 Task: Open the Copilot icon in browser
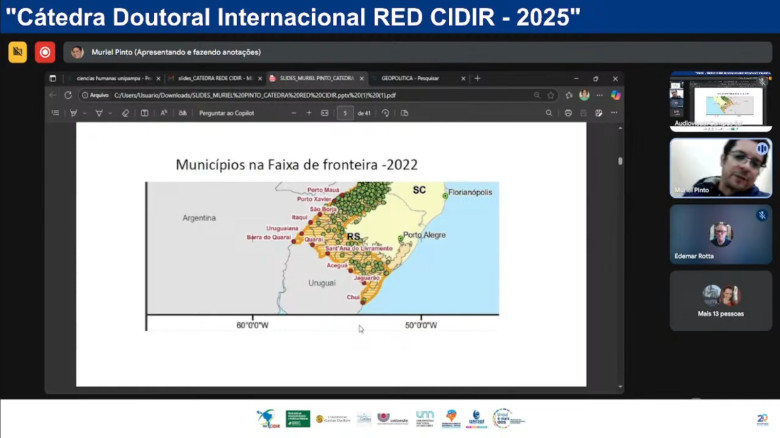coord(615,95)
